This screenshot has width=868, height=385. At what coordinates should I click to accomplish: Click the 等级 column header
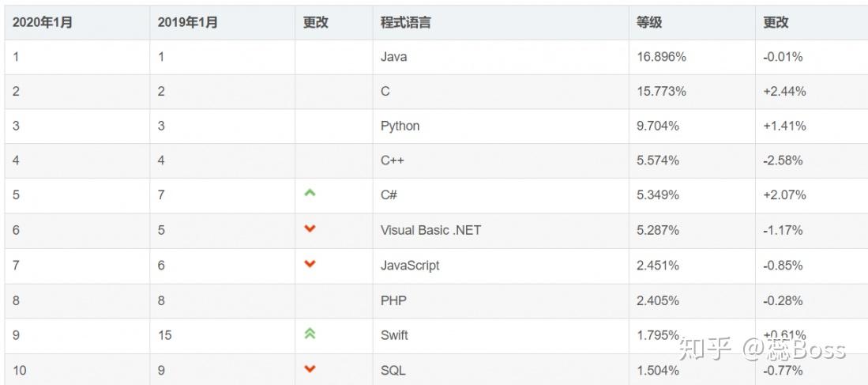click(649, 22)
